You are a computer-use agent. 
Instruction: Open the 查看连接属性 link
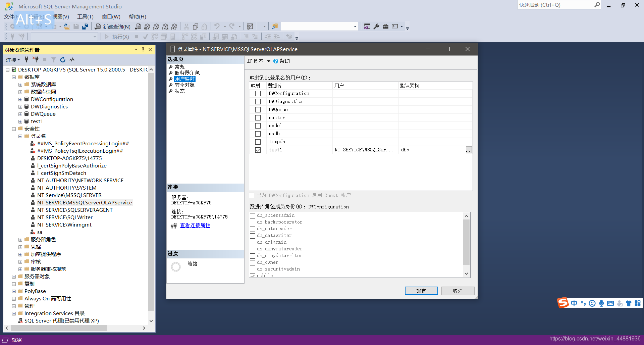(x=195, y=226)
